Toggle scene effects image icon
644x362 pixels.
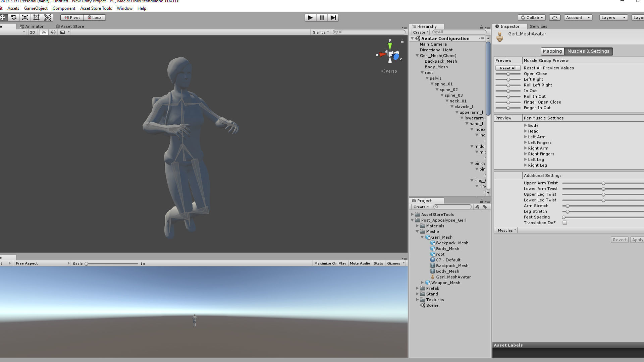click(x=62, y=32)
